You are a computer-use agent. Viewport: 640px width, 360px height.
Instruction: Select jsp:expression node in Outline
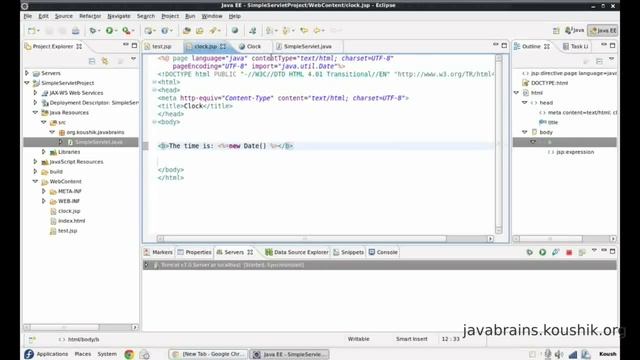[x=575, y=152]
